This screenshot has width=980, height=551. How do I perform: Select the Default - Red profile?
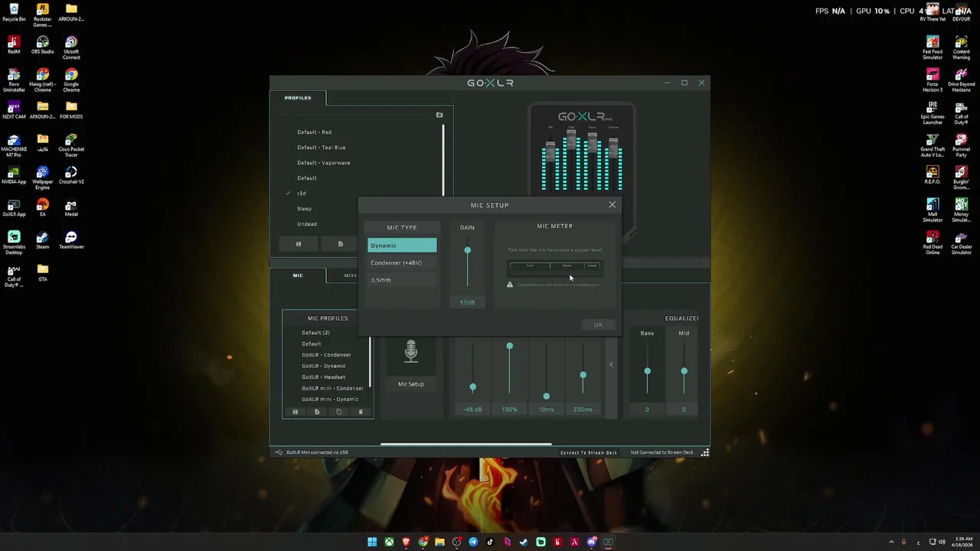pyautogui.click(x=314, y=132)
